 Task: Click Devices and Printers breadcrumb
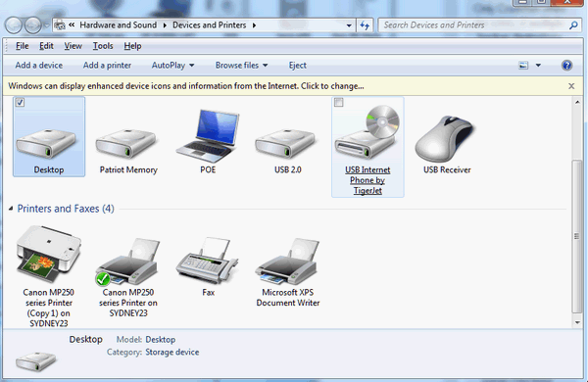click(210, 25)
